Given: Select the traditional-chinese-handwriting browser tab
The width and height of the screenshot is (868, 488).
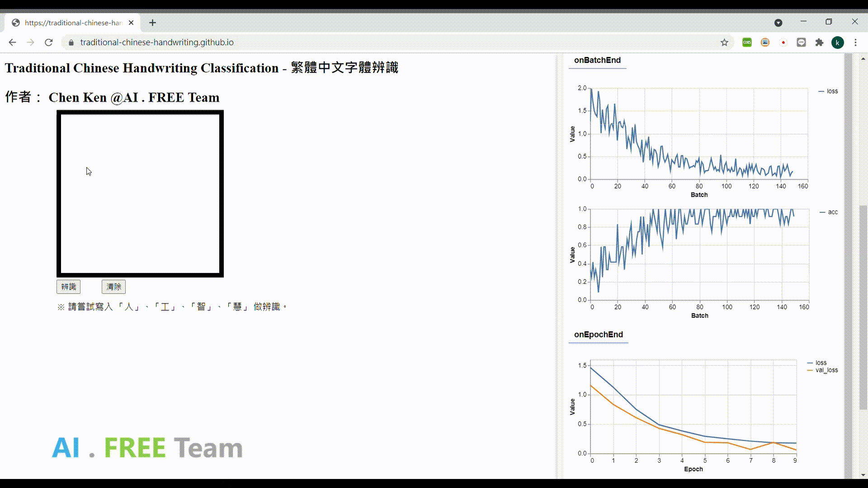Looking at the screenshot, I should pos(72,23).
